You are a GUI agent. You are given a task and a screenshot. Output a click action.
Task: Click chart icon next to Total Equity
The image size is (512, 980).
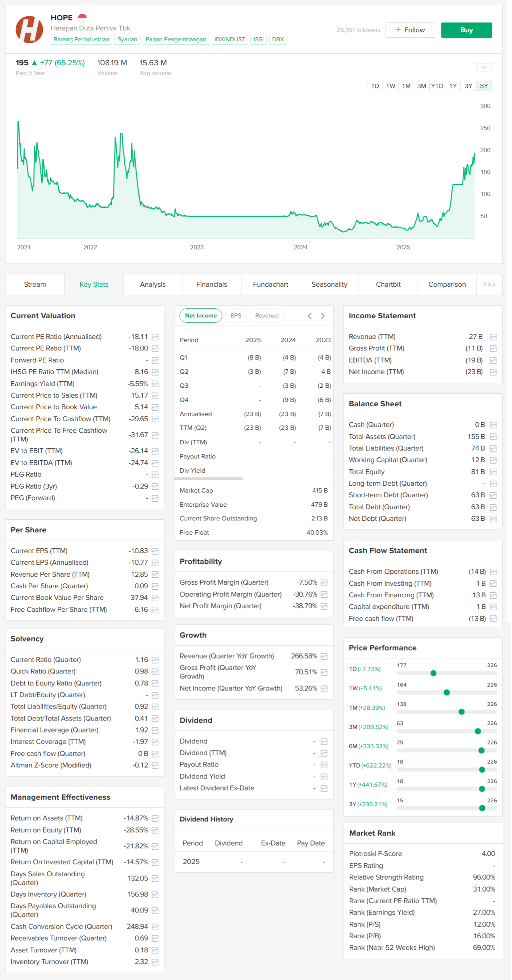[x=493, y=472]
